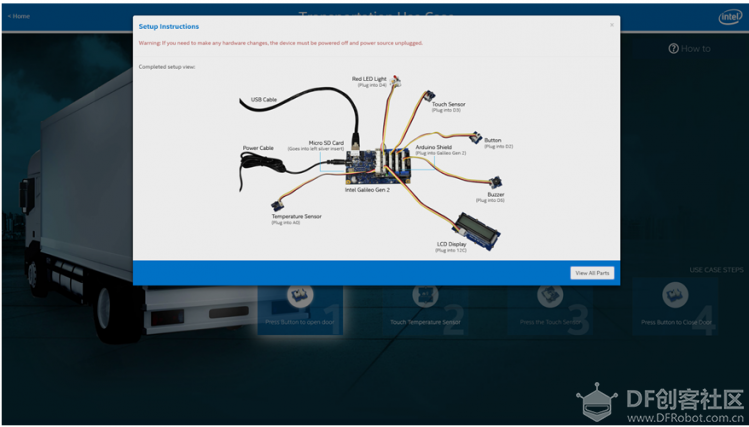Click the Red LED Light component image
The width and height of the screenshot is (749, 427).
pos(395,81)
